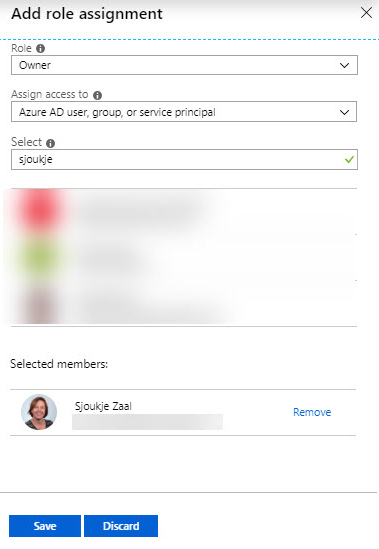Open the Role dropdown showing Owner
Image resolution: width=379 pixels, height=549 pixels.
pyautogui.click(x=184, y=65)
